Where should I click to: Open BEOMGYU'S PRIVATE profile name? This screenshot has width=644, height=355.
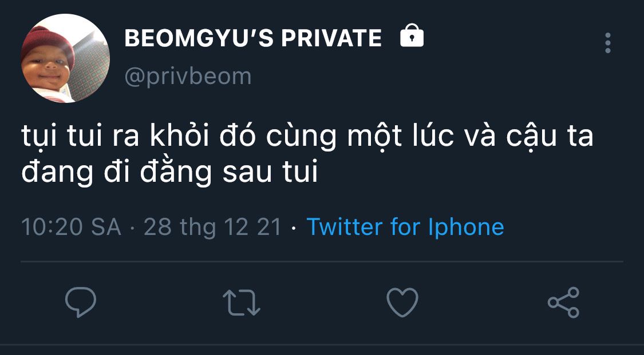pyautogui.click(x=253, y=38)
